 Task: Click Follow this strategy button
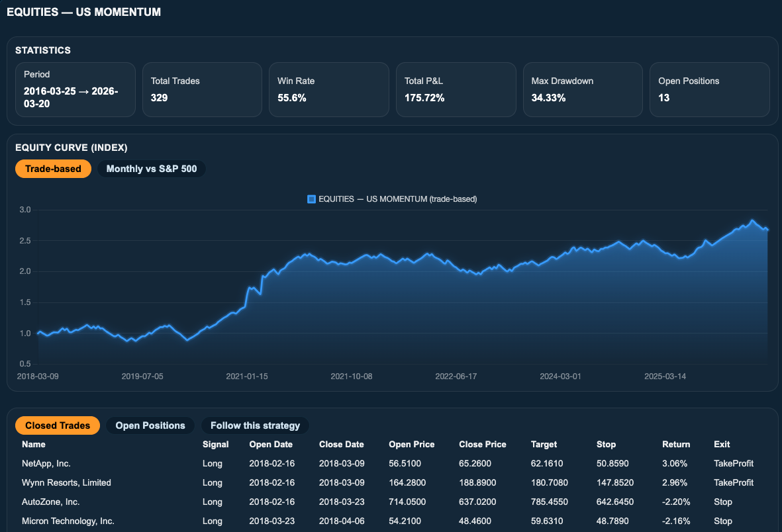point(255,425)
